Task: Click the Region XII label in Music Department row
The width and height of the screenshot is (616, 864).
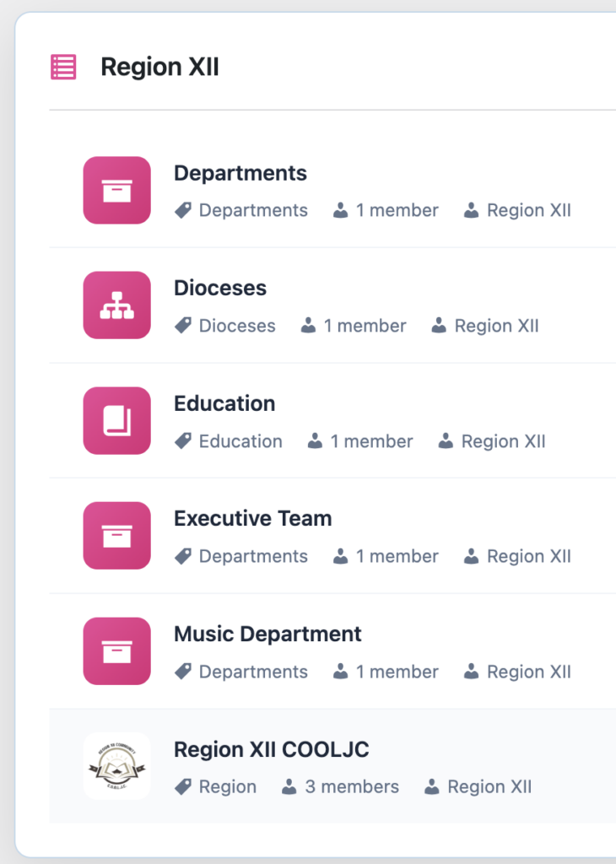Action: [x=528, y=672]
